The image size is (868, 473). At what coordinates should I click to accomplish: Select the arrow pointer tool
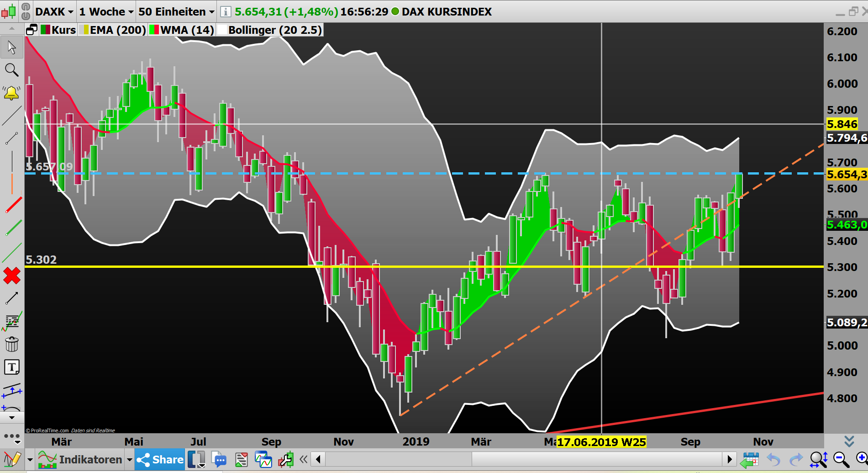click(11, 47)
